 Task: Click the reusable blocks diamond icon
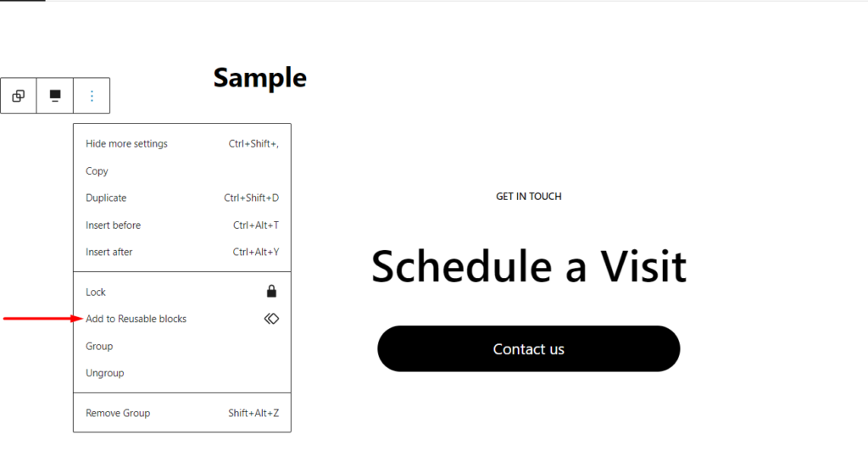tap(271, 319)
